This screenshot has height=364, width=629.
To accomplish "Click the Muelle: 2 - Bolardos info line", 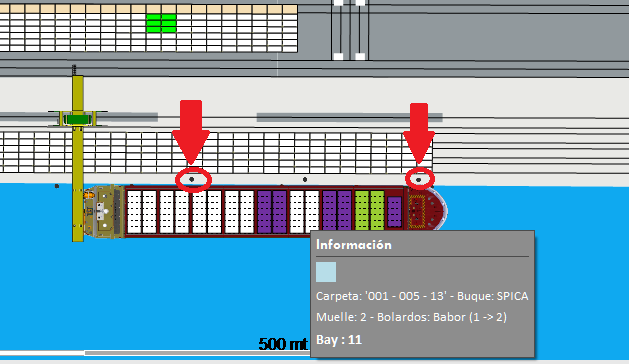I will pyautogui.click(x=411, y=317).
